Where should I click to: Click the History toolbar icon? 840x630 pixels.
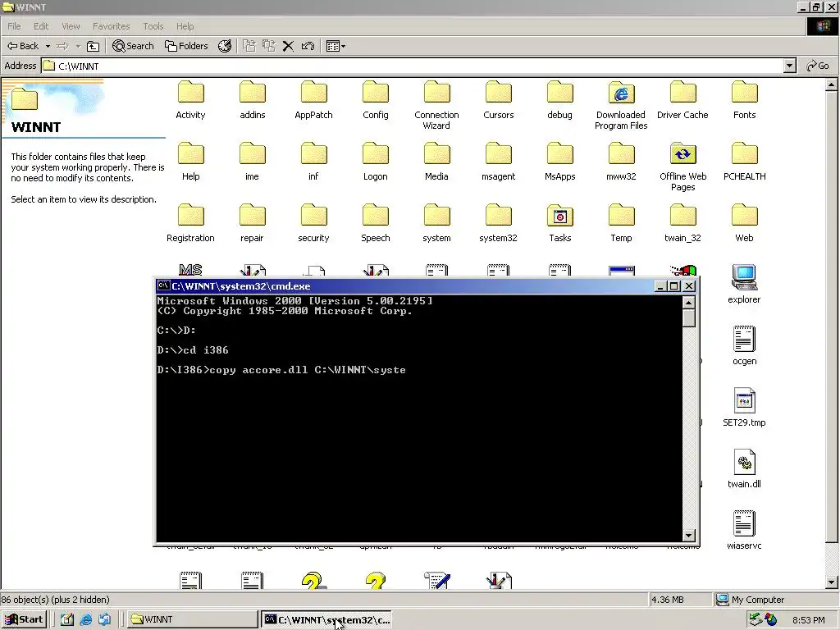[225, 46]
